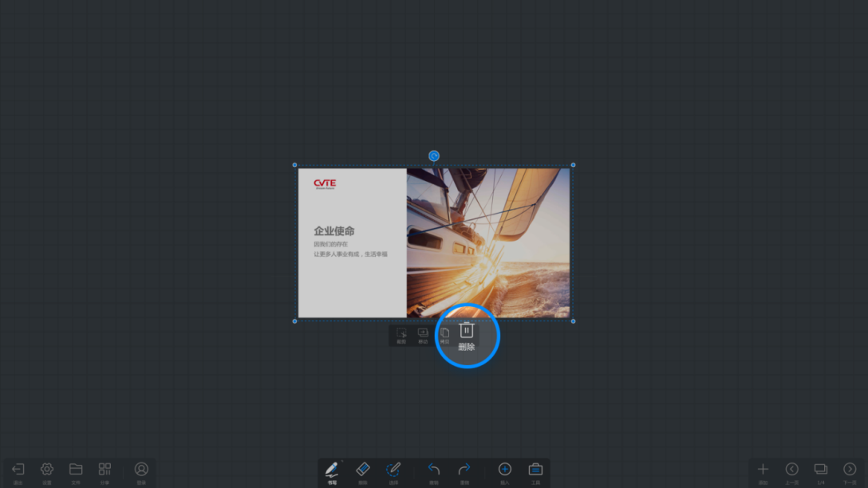The height and width of the screenshot is (488, 868).
Task: Crop the selected image (截剪)
Action: (401, 335)
